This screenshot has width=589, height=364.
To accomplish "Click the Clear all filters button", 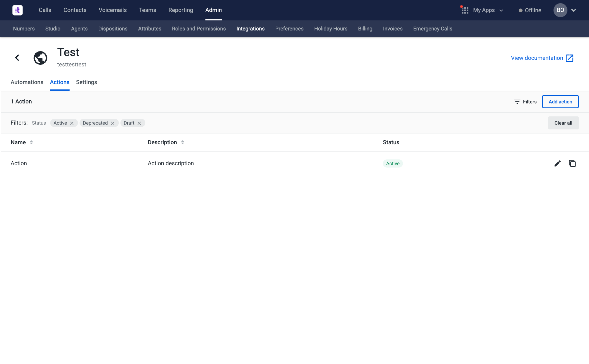I will [x=563, y=123].
